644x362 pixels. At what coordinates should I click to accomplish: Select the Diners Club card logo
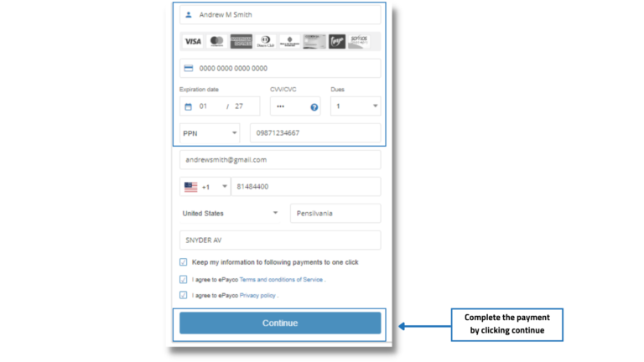point(265,41)
